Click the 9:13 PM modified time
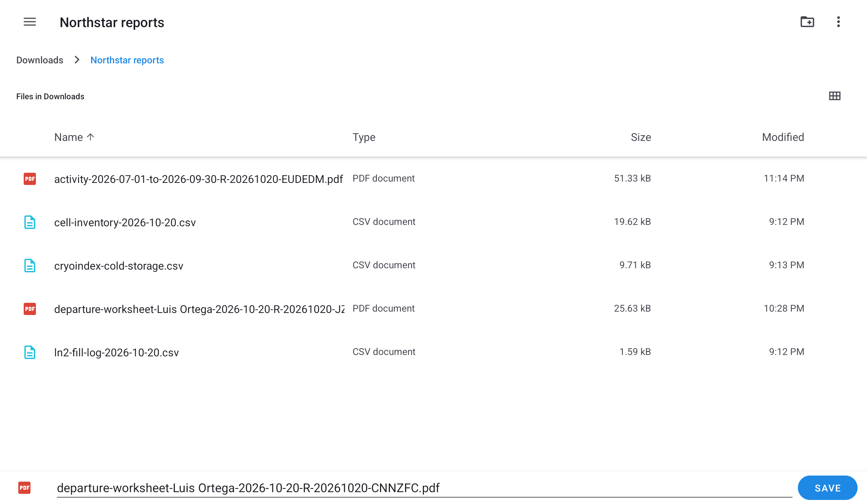Image resolution: width=867 pixels, height=504 pixels. coord(786,265)
